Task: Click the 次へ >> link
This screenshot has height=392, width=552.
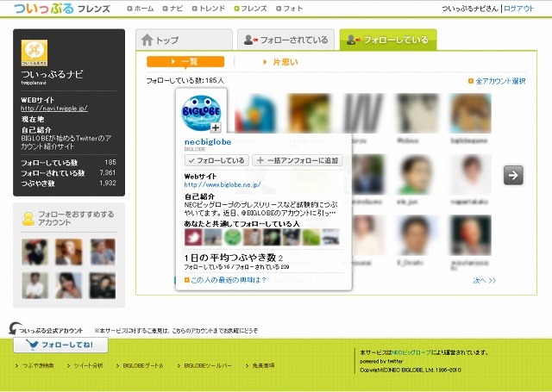Action: pos(485,281)
